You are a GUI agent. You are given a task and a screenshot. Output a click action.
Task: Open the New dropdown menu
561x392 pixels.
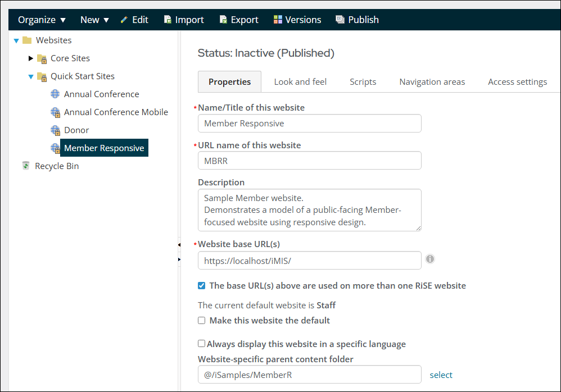tap(94, 20)
